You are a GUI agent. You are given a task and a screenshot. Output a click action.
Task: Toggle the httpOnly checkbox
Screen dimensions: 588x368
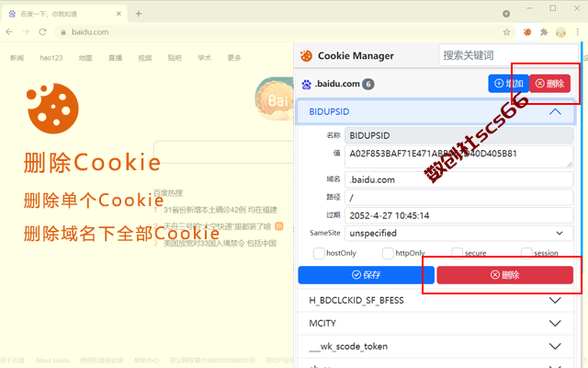tap(388, 254)
